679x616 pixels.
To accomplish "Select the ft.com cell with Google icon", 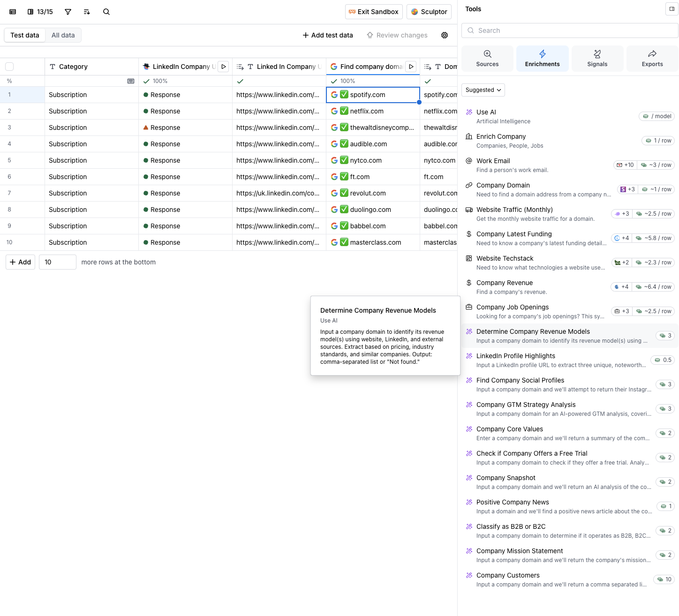I will coord(373,177).
